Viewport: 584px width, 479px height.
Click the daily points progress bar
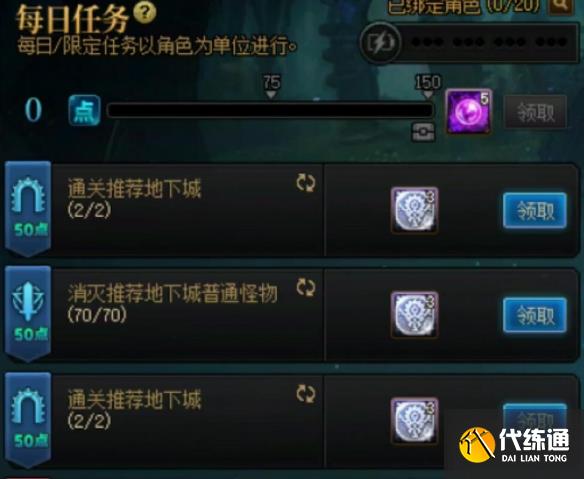click(x=270, y=111)
